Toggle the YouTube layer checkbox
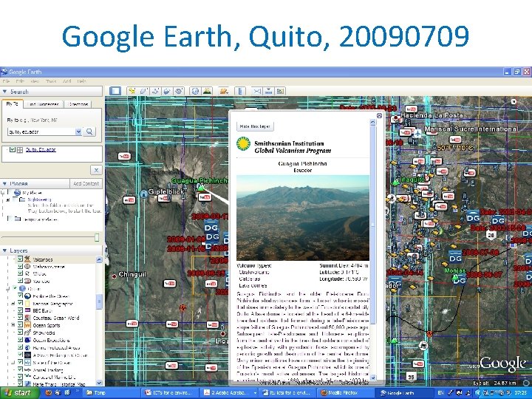Screen dimensions: 532x399 coord(20,281)
